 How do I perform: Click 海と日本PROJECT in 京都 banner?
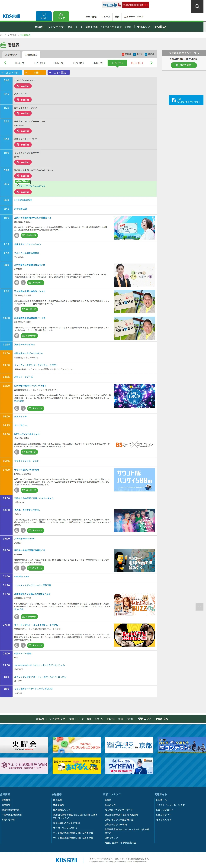coord(129,745)
